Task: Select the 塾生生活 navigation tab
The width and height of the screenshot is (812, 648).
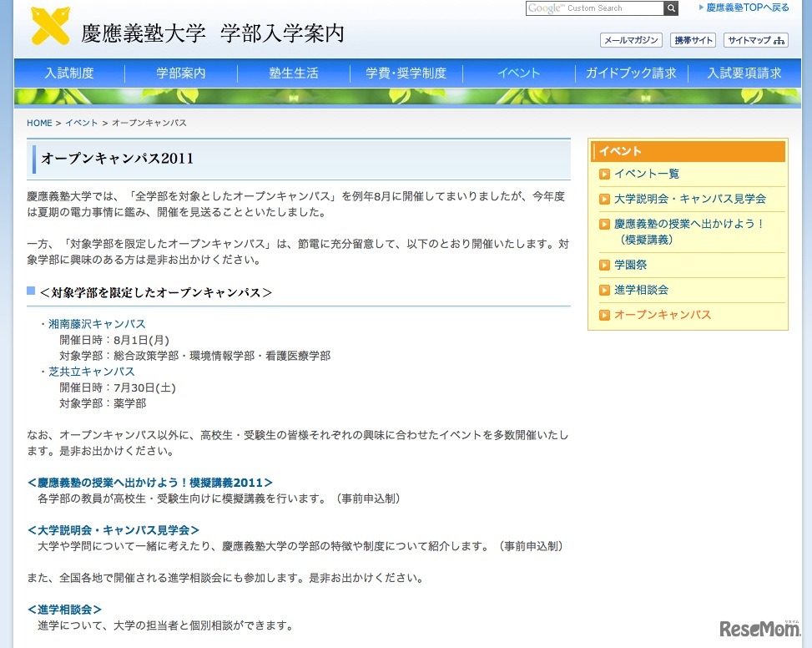Action: pyautogui.click(x=293, y=73)
